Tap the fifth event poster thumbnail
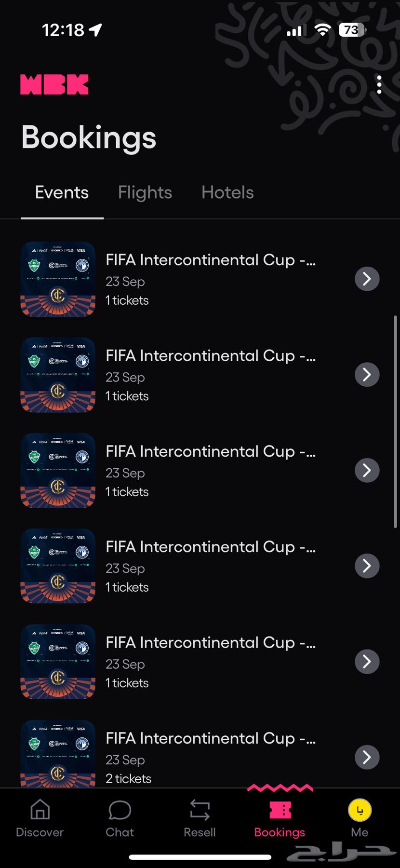Viewport: 400px width, 868px height. point(57,662)
